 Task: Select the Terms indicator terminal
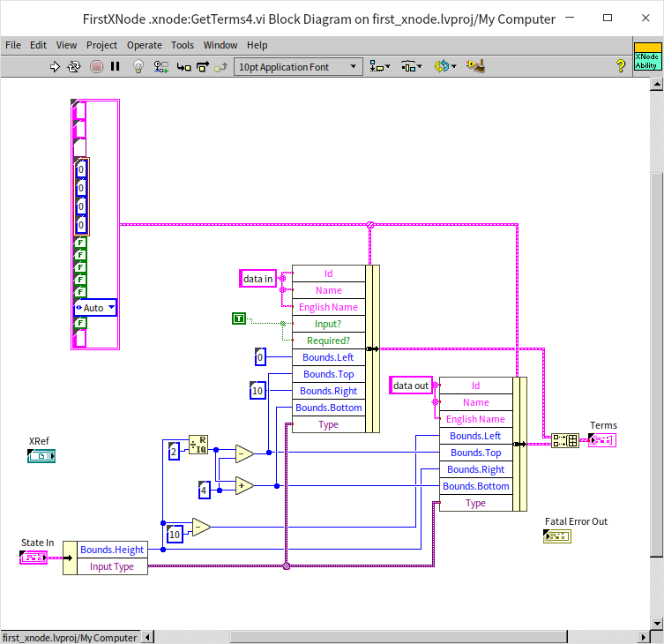(x=602, y=440)
